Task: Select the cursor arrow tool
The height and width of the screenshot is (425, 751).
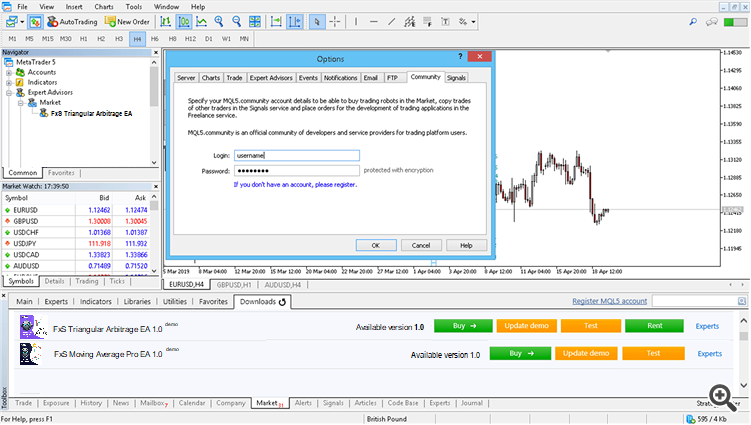Action: [317, 22]
